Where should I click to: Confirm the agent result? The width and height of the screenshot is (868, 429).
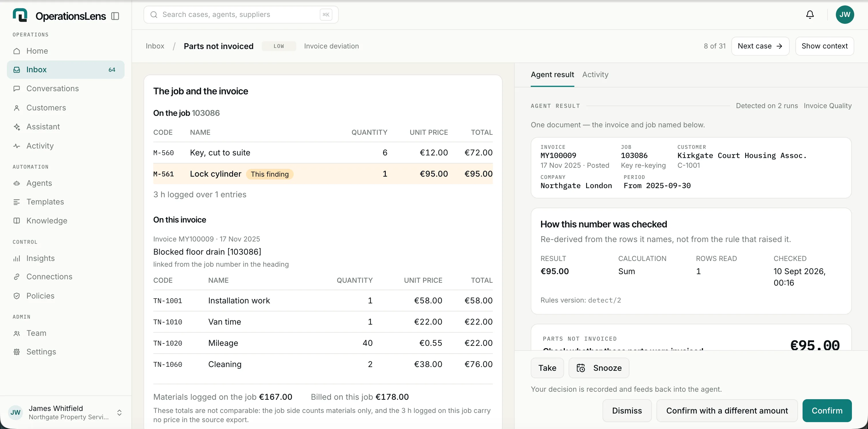(x=827, y=410)
